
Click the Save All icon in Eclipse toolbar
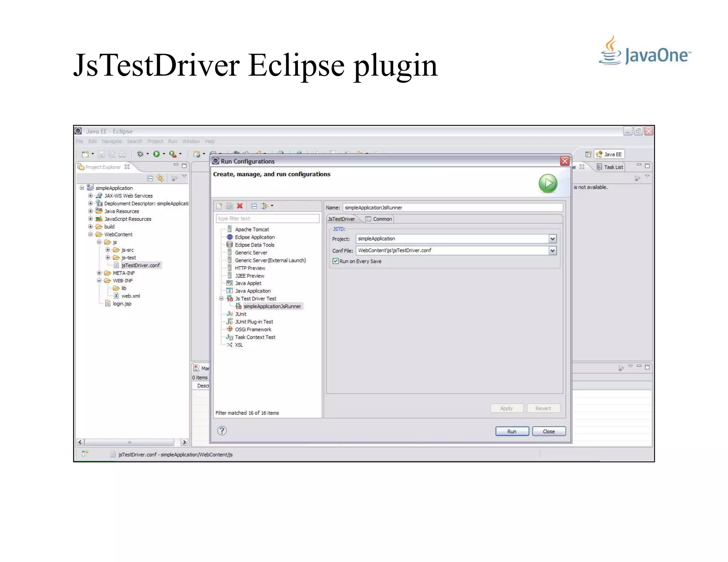112,154
